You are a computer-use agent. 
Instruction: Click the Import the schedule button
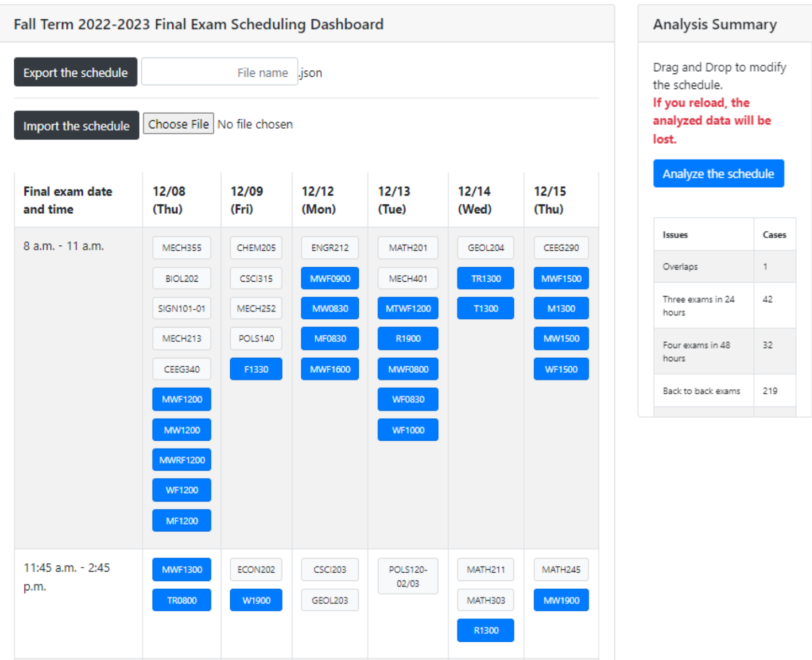pos(76,126)
